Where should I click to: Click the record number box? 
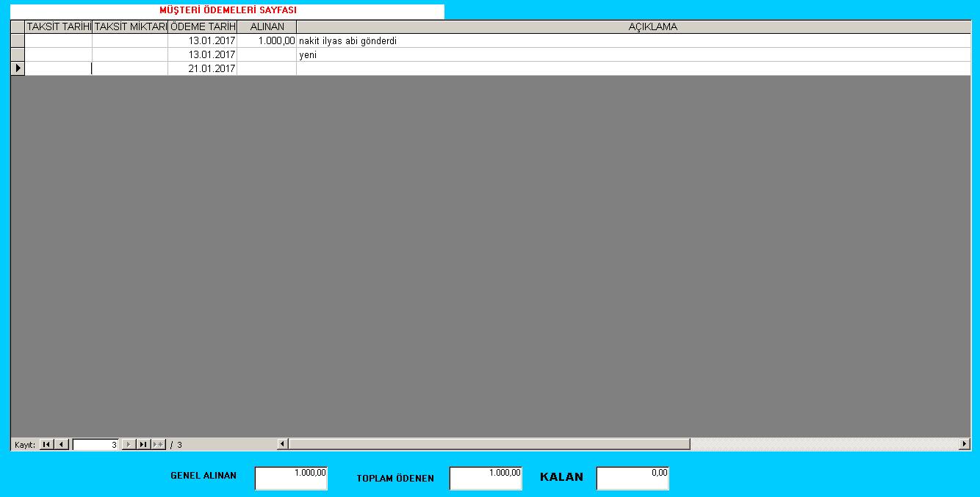point(96,444)
